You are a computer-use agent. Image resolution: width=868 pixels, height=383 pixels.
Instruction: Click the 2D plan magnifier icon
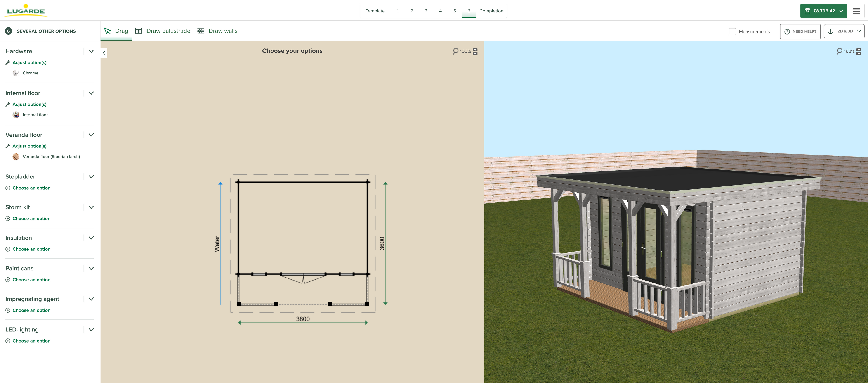(455, 51)
